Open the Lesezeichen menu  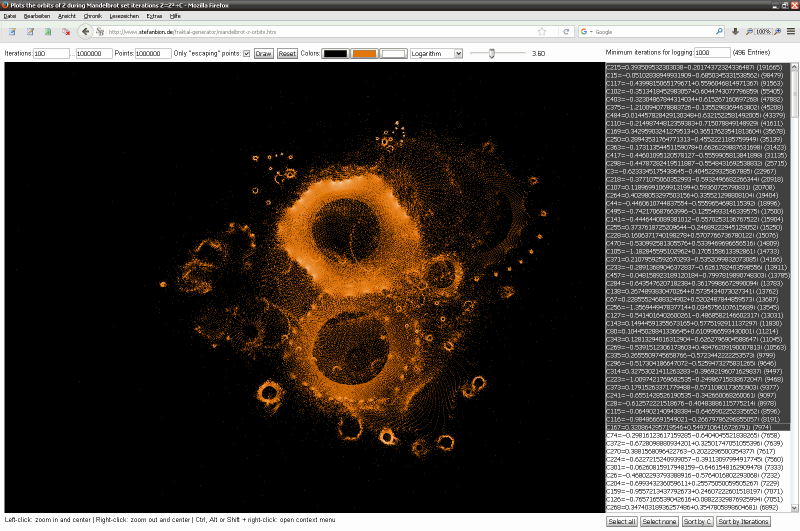pos(126,17)
